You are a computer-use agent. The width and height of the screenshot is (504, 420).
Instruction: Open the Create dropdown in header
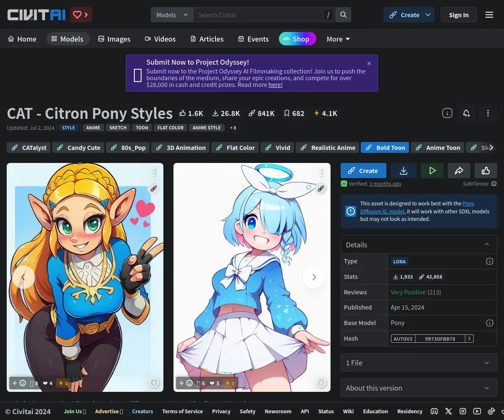409,15
